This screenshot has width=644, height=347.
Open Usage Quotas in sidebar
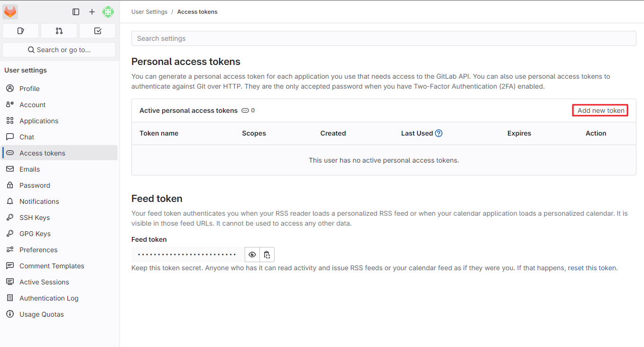click(60, 314)
